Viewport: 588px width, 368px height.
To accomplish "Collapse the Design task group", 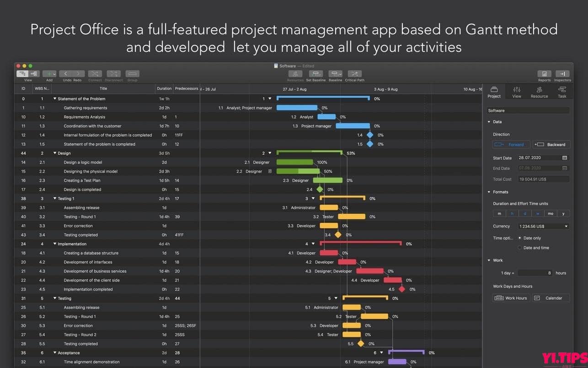I will pos(55,153).
